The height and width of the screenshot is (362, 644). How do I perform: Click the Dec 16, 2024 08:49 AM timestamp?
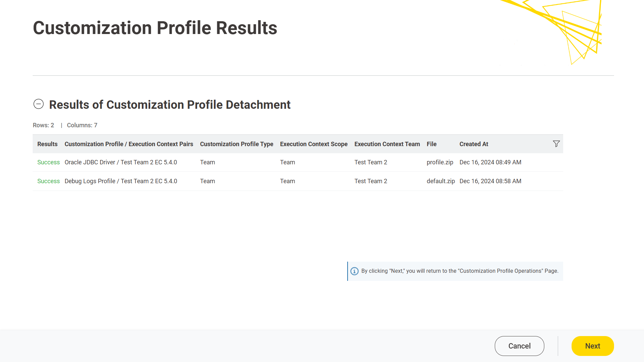click(490, 162)
